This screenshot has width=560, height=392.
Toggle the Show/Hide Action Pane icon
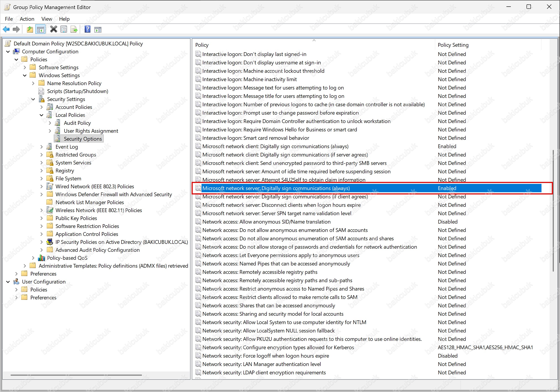pyautogui.click(x=98, y=30)
